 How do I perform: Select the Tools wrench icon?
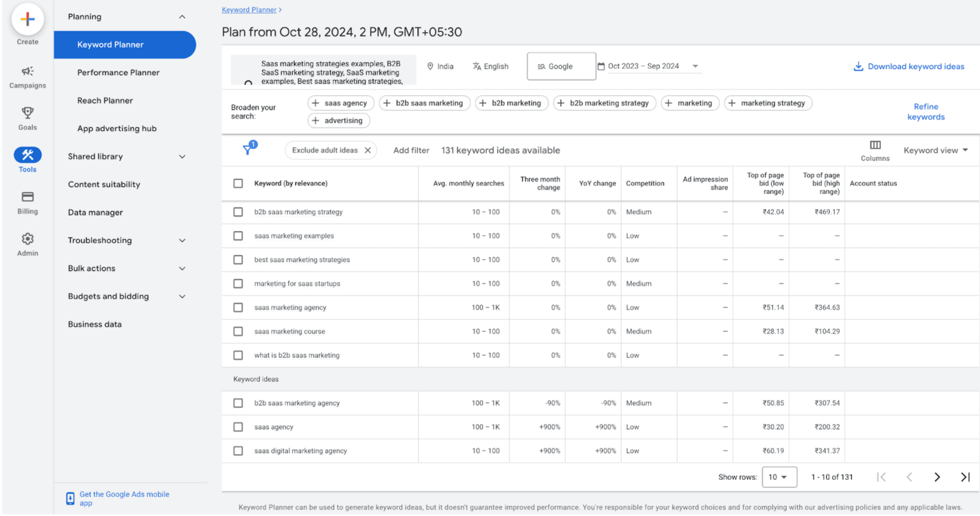pos(28,155)
